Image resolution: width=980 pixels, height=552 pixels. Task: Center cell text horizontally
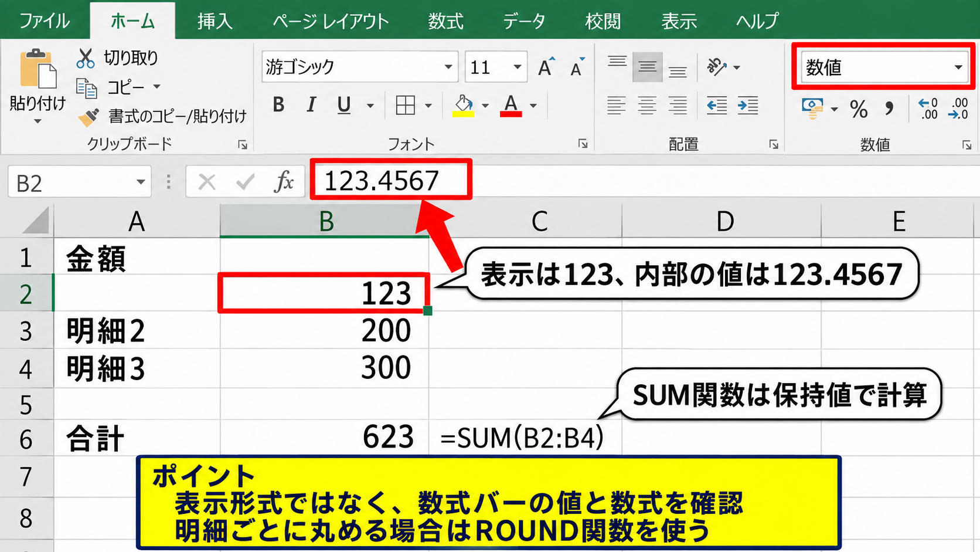(647, 106)
